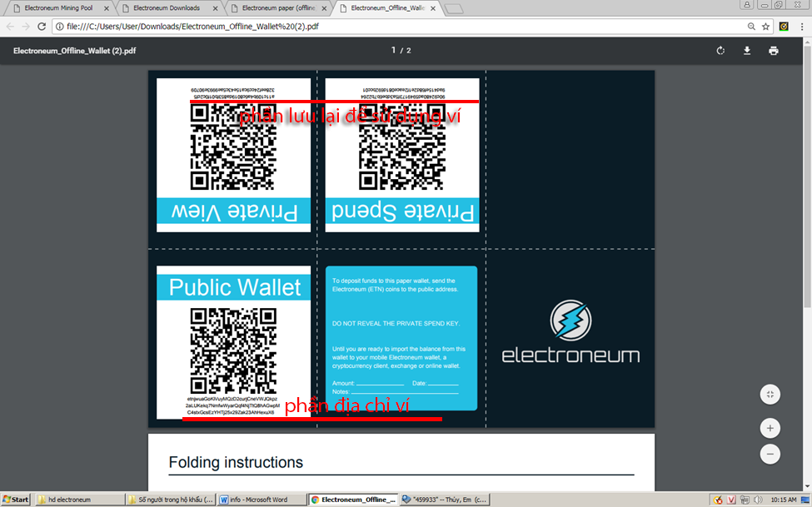Image resolution: width=812 pixels, height=507 pixels.
Task: Print the Electroneum_Offline_Wallet PDF
Action: [773, 50]
